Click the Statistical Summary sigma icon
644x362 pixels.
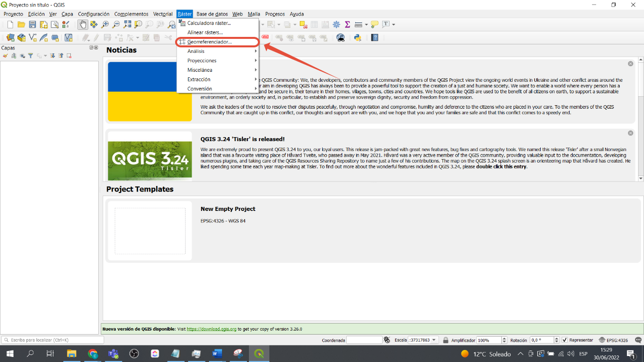(x=347, y=24)
